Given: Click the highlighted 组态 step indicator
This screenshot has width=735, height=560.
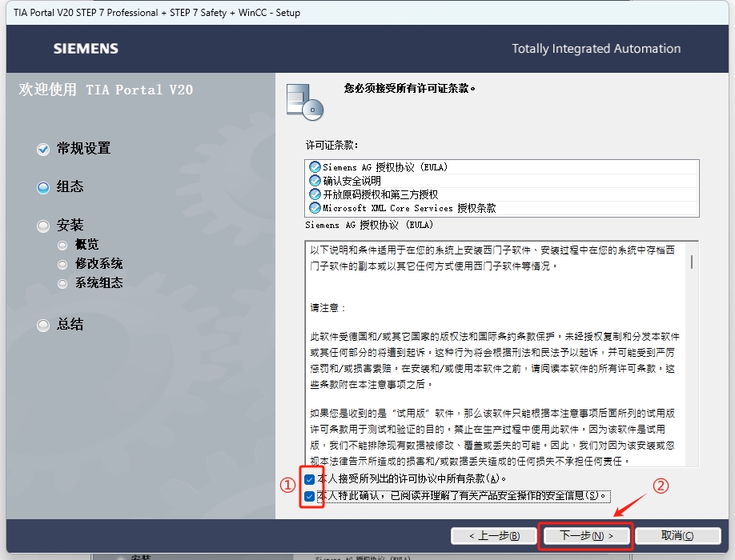Looking at the screenshot, I should pyautogui.click(x=42, y=187).
